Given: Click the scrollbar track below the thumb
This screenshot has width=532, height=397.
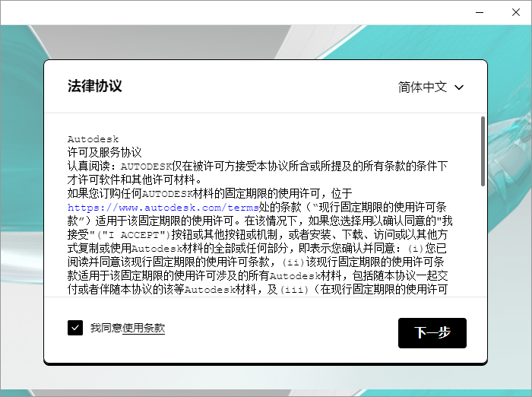Looking at the screenshot, I should pyautogui.click(x=483, y=243).
